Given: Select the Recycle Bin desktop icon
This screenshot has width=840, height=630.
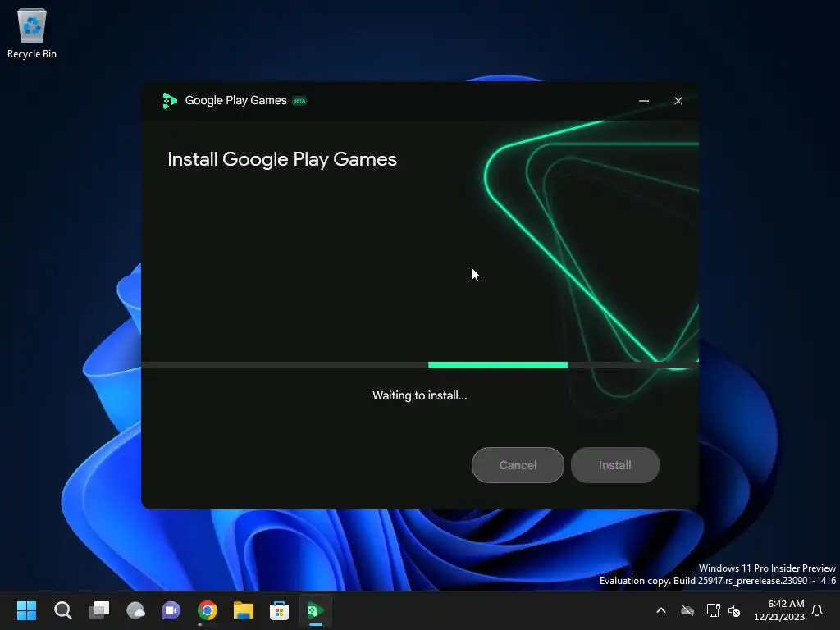Looking at the screenshot, I should [x=32, y=34].
